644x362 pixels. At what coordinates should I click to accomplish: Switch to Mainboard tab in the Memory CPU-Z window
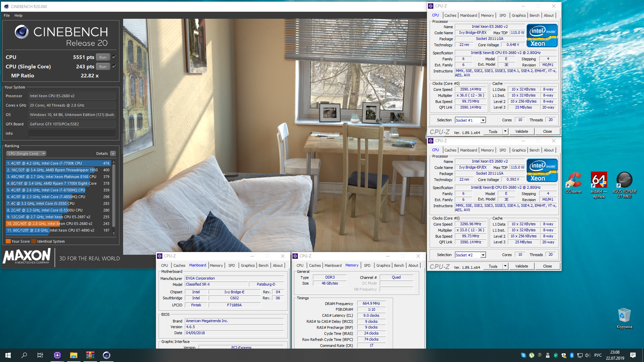tap(333, 265)
